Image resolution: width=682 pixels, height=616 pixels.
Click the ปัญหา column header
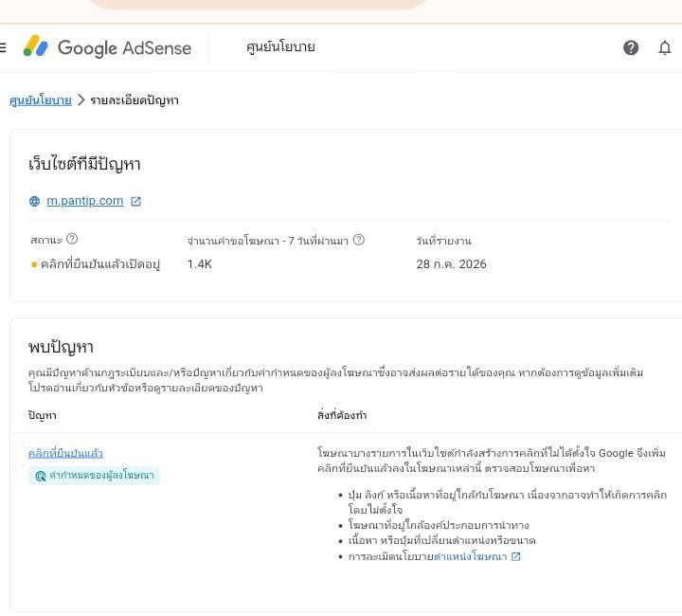point(43,415)
